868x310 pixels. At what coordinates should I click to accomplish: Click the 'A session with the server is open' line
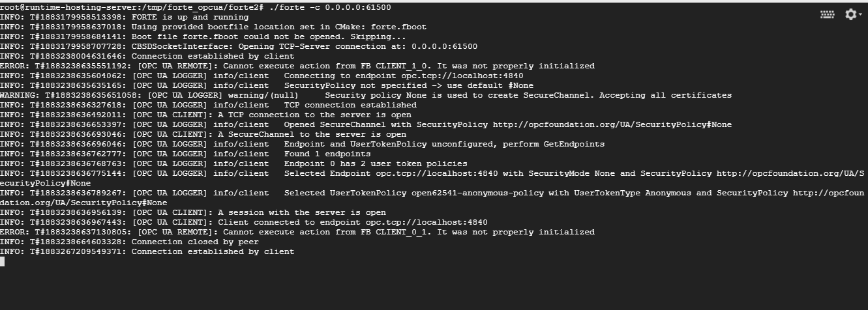tap(193, 212)
